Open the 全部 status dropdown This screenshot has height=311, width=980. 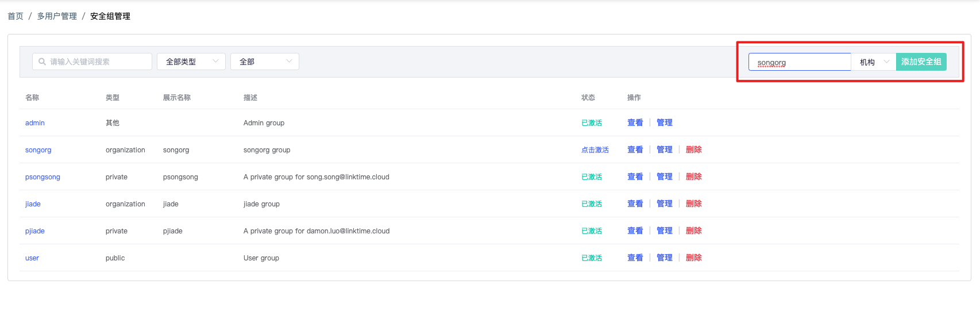[265, 62]
